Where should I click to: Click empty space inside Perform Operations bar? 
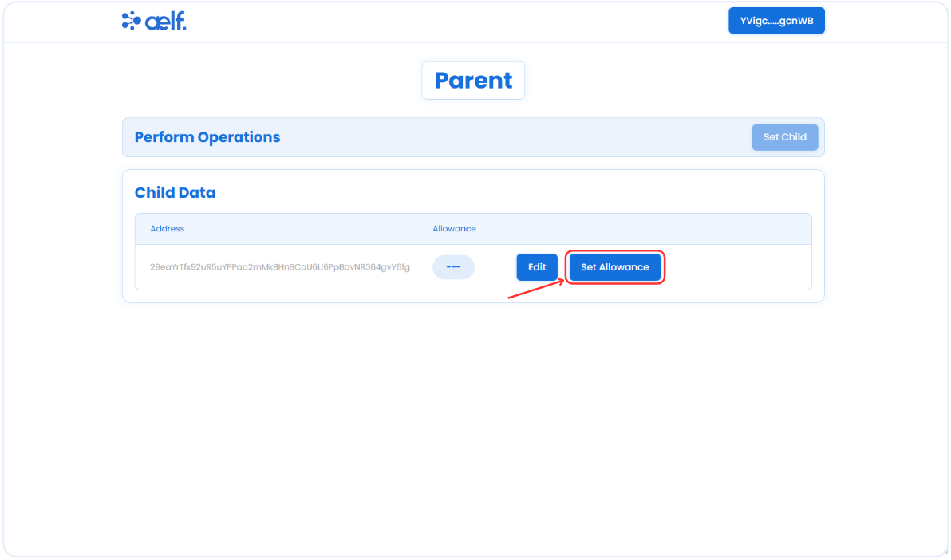click(515, 137)
